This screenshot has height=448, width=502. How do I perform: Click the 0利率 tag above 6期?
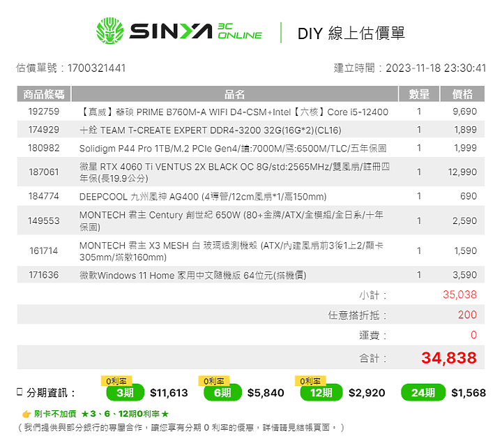[214, 381]
